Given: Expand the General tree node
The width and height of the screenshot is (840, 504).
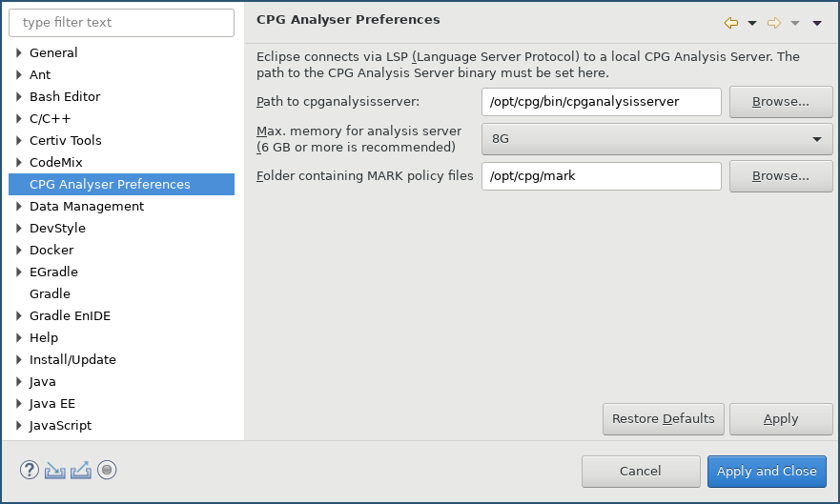Looking at the screenshot, I should [x=19, y=53].
